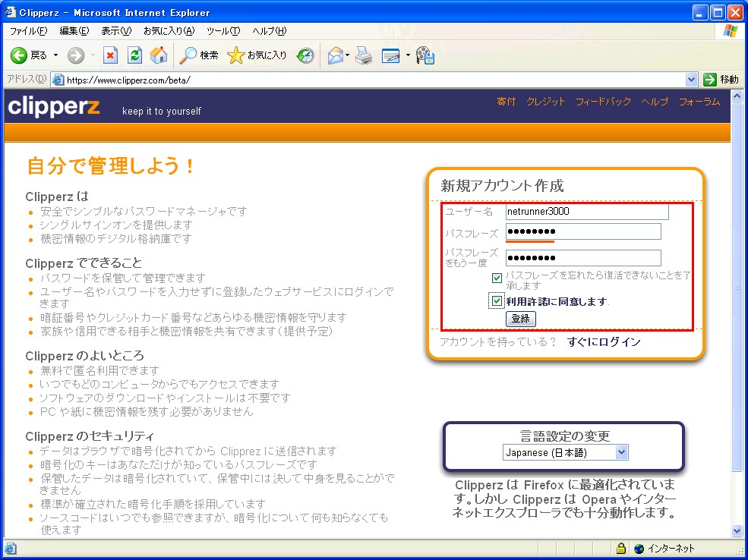
Task: Open the Japanese (日本語) language dropdown
Action: pos(565,453)
